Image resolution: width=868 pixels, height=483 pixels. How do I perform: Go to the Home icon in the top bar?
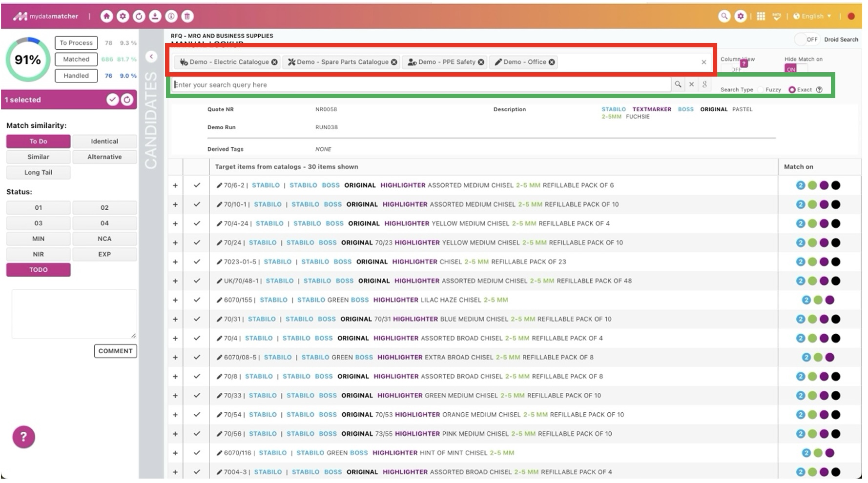pos(106,17)
